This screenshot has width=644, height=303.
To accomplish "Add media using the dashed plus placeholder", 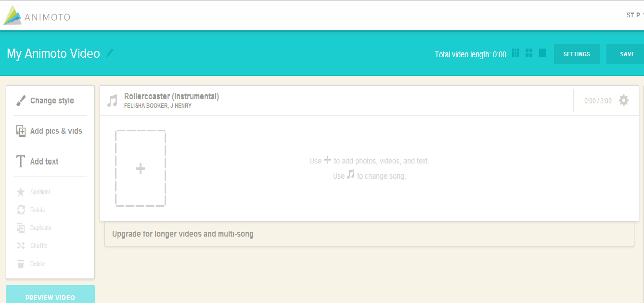I will point(141,168).
